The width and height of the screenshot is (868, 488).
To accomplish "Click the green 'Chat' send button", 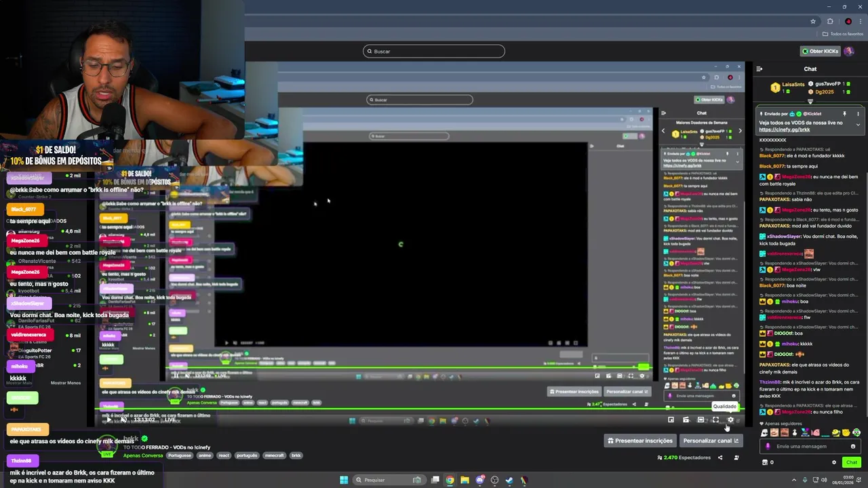I will [852, 462].
